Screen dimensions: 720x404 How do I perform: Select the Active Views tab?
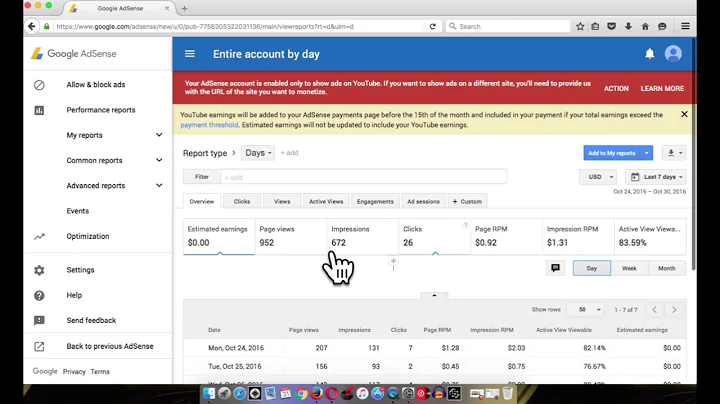326,201
